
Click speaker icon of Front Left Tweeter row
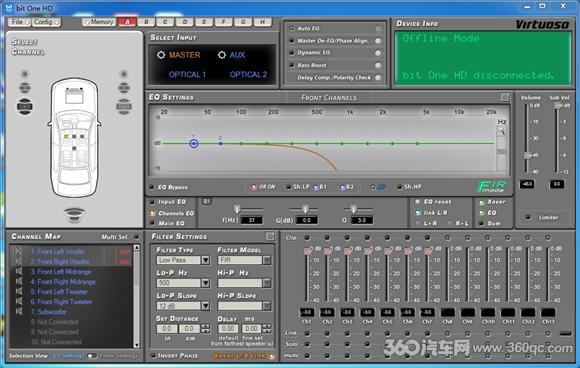pyautogui.click(x=19, y=291)
